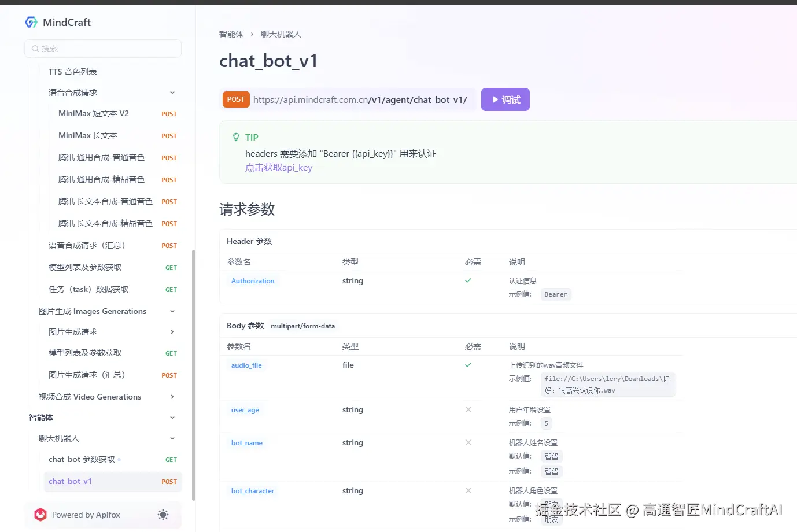Image resolution: width=797 pixels, height=532 pixels.
Task: Click the audio_file parameter name
Action: (x=246, y=365)
